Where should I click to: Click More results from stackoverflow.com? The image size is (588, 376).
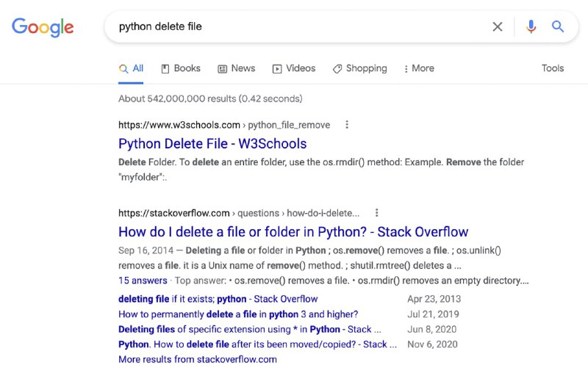[x=198, y=359]
